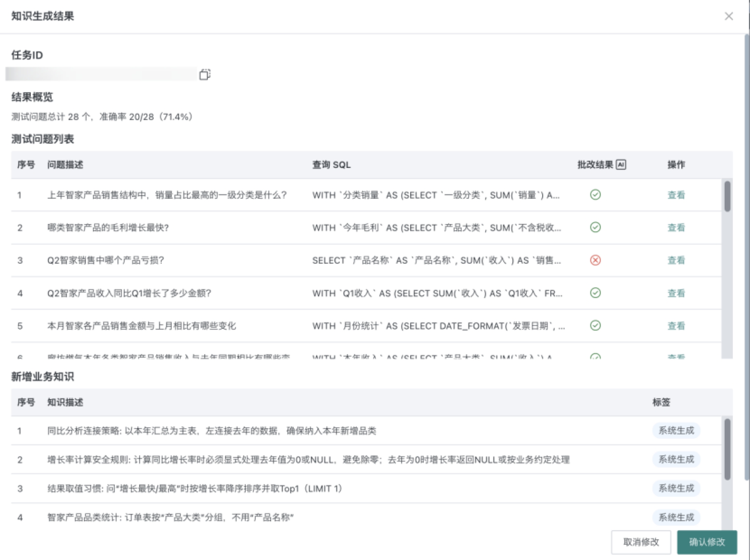Click SQL cell starting WITH `Q1收入`
The image size is (750, 560).
[437, 293]
